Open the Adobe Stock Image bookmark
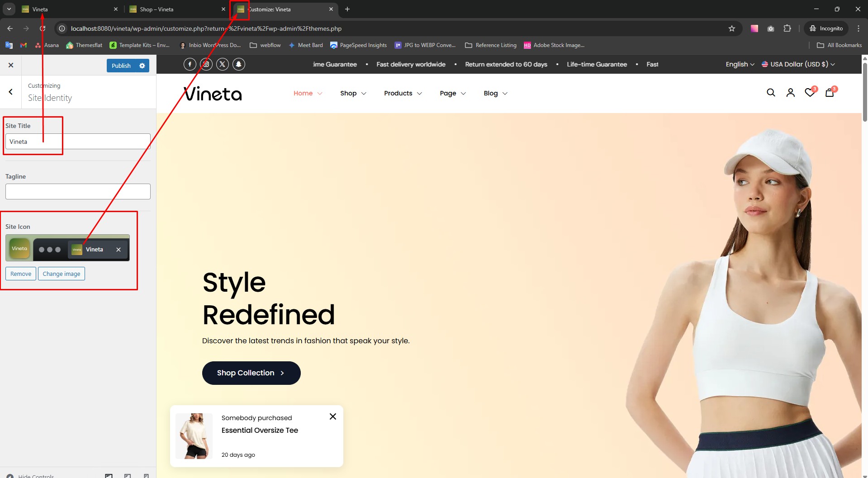Viewport: 868px width, 478px height. (554, 45)
